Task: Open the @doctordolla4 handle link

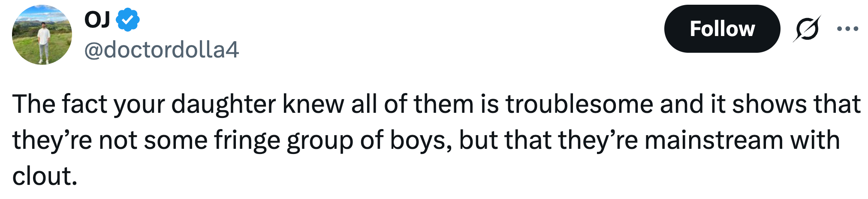Action: (161, 50)
